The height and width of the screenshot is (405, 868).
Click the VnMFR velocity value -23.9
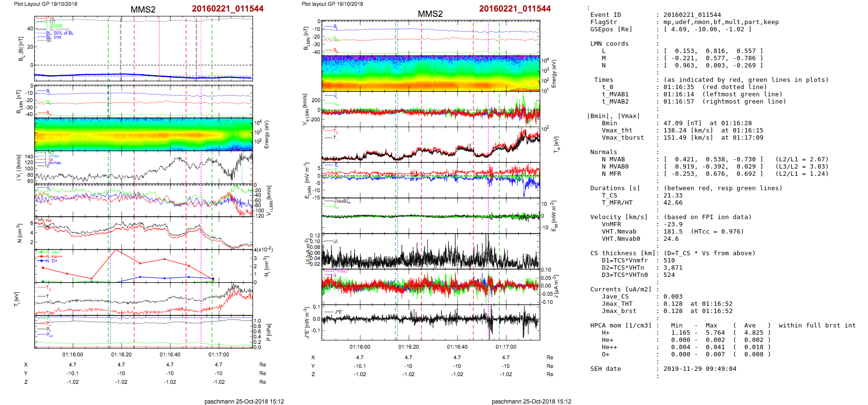[673, 224]
